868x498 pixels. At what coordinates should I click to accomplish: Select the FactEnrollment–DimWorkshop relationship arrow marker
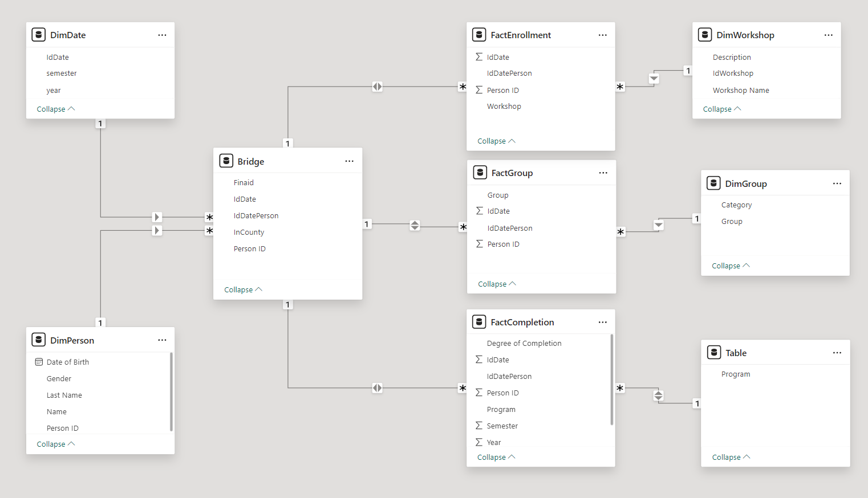point(654,79)
